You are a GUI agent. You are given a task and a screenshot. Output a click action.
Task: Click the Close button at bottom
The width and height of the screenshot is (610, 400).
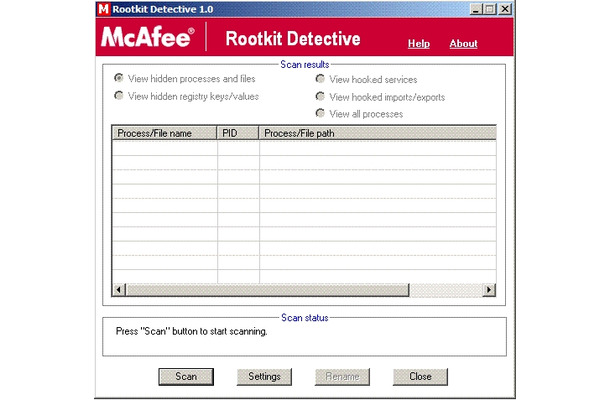coord(420,377)
